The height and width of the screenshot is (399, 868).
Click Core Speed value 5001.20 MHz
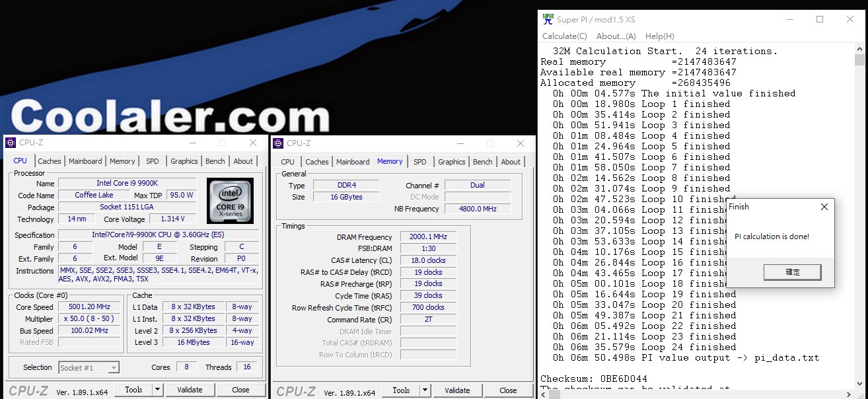[x=89, y=307]
